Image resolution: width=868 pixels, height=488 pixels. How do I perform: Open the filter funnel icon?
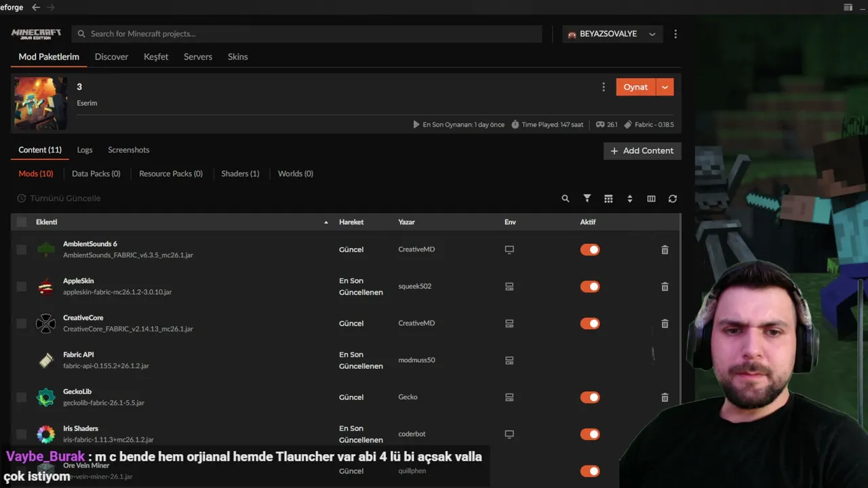point(587,199)
